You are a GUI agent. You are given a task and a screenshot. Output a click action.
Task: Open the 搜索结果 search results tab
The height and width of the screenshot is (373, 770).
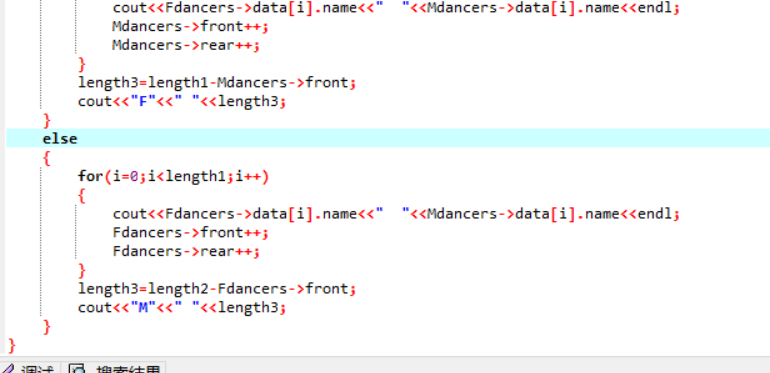114,368
